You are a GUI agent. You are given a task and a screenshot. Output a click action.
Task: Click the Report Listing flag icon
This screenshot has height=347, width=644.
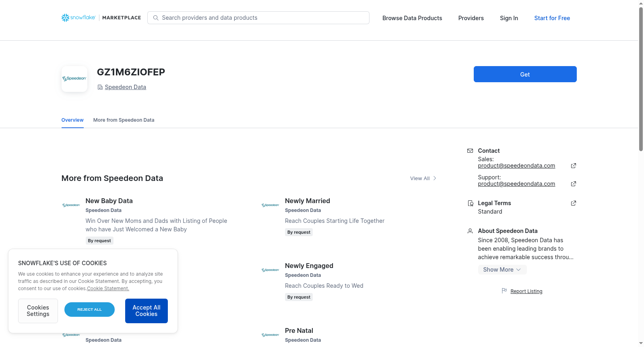click(x=504, y=291)
